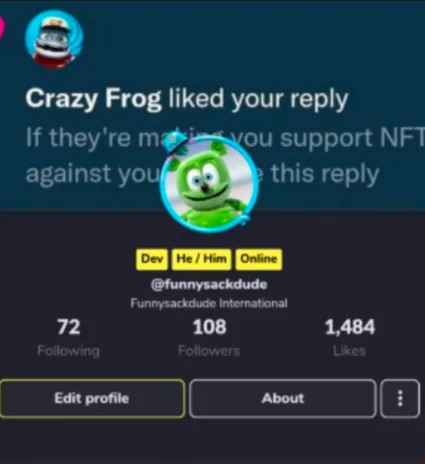This screenshot has height=464, width=425.
Task: Open the About button
Action: tap(283, 398)
